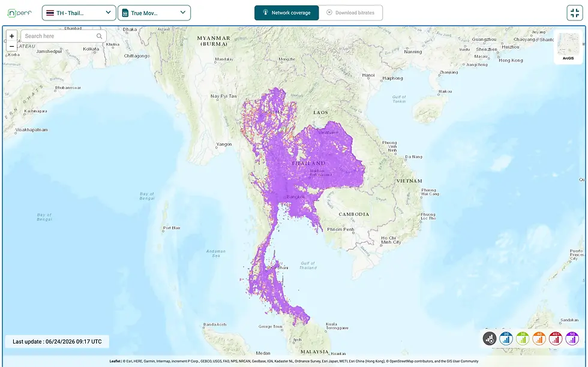
Task: Open the Leaflet attribution link
Action: [115, 362]
